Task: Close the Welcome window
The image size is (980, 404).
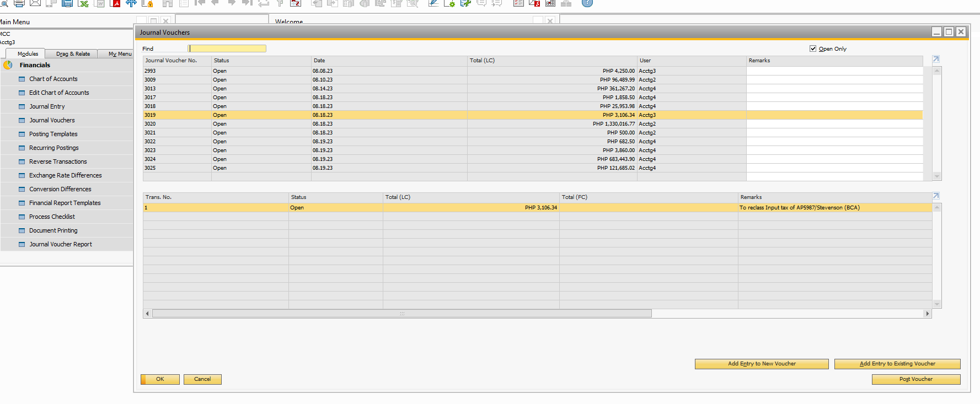Action: tap(550, 20)
